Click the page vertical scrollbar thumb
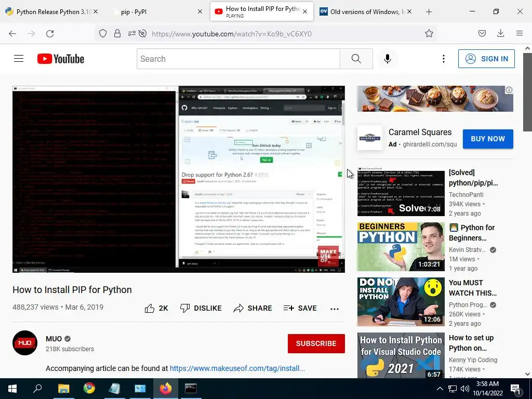Image resolution: width=532 pixels, height=399 pixels. [527, 91]
